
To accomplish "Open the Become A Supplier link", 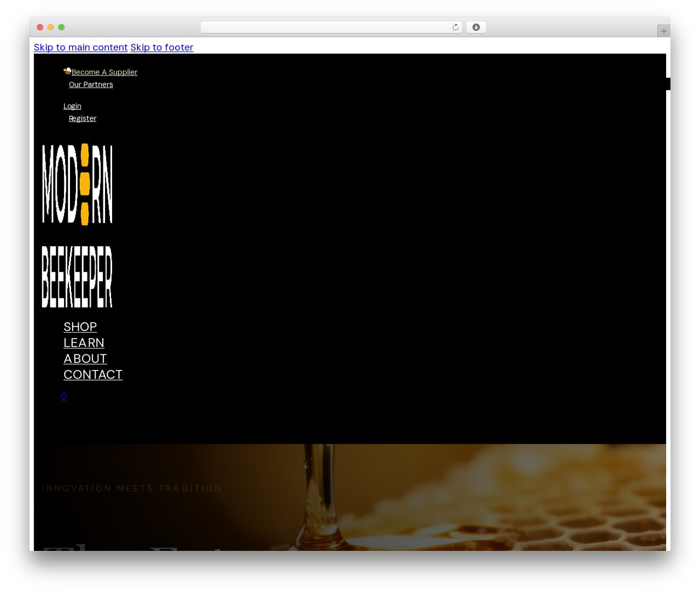I will [x=104, y=72].
